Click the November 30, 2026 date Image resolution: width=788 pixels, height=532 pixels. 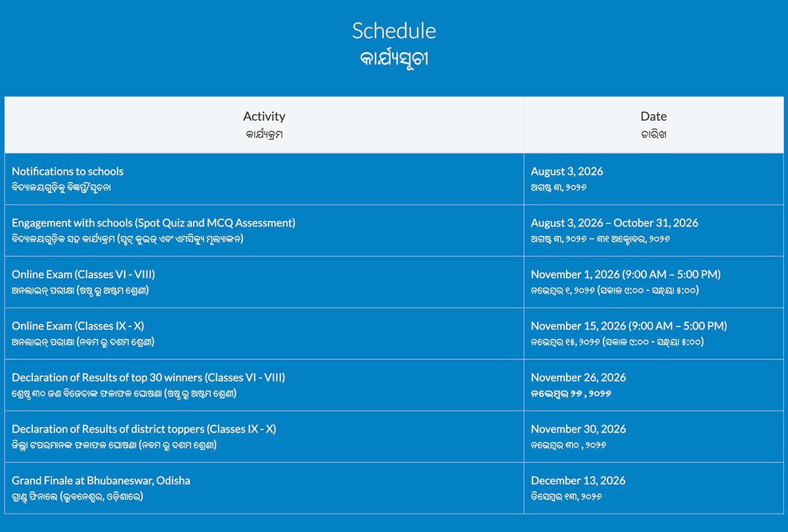(x=579, y=429)
